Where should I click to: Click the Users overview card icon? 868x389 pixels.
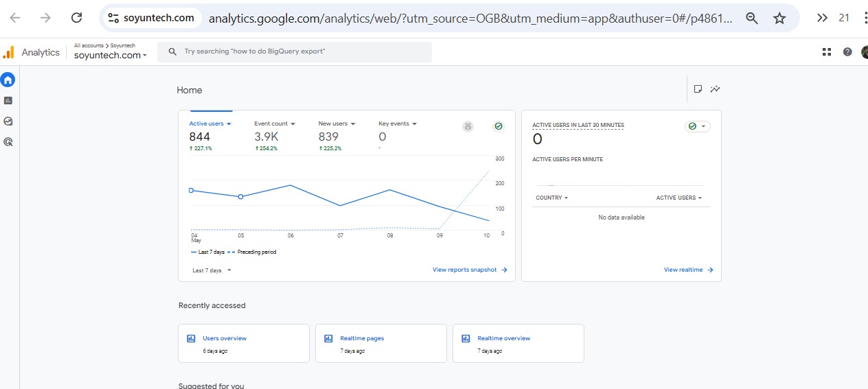pyautogui.click(x=191, y=338)
